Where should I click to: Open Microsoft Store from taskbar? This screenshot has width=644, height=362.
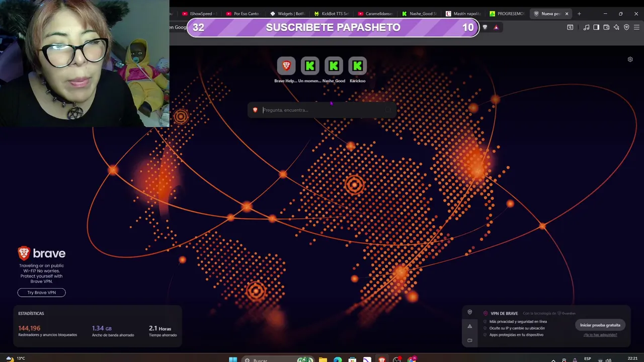352,360
